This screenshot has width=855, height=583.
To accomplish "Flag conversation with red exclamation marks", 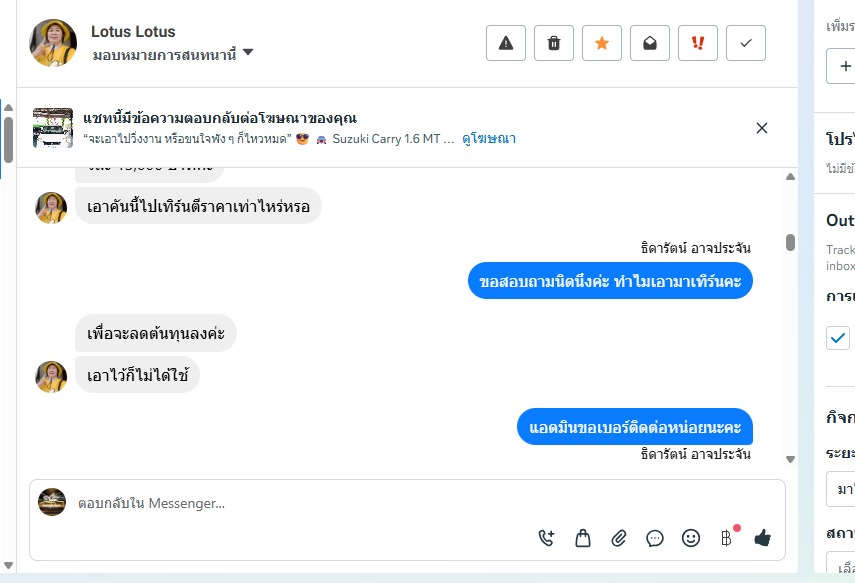I will [698, 43].
